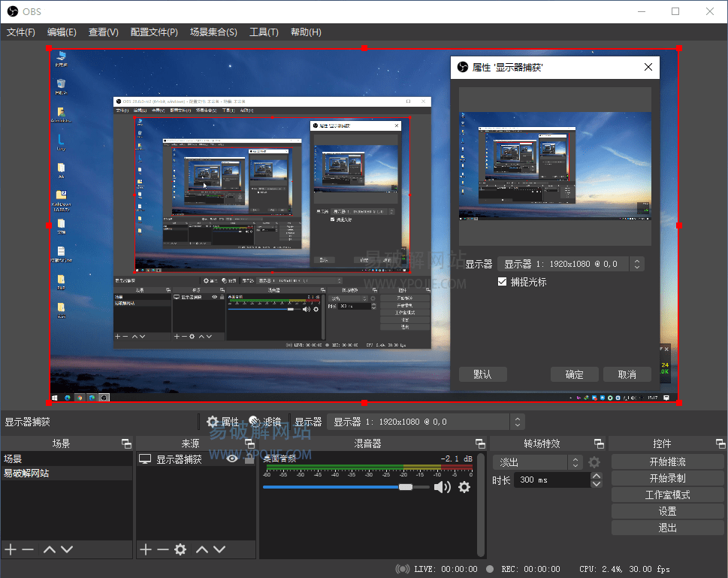Image resolution: width=728 pixels, height=578 pixels.
Task: Open the 场景集合(S) menu
Action: (213, 32)
